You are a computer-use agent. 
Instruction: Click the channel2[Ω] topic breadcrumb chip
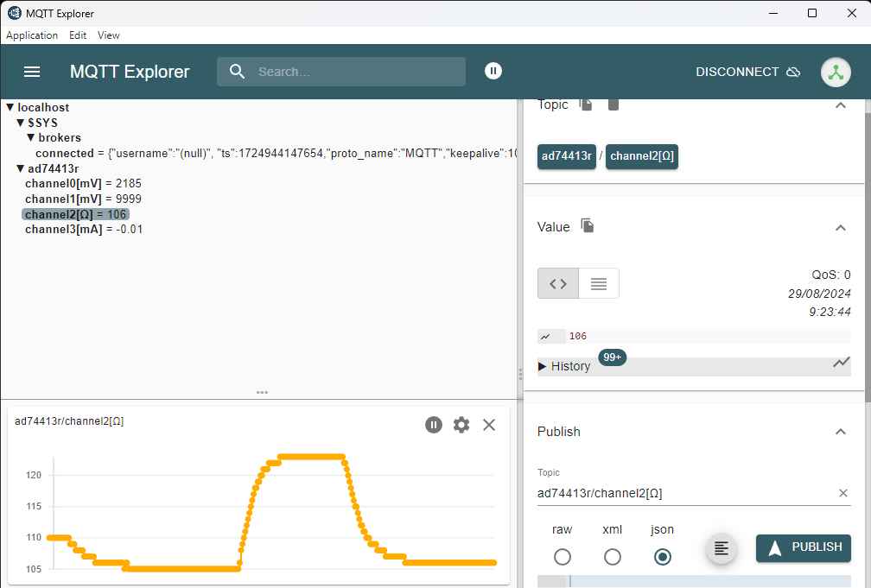click(641, 156)
